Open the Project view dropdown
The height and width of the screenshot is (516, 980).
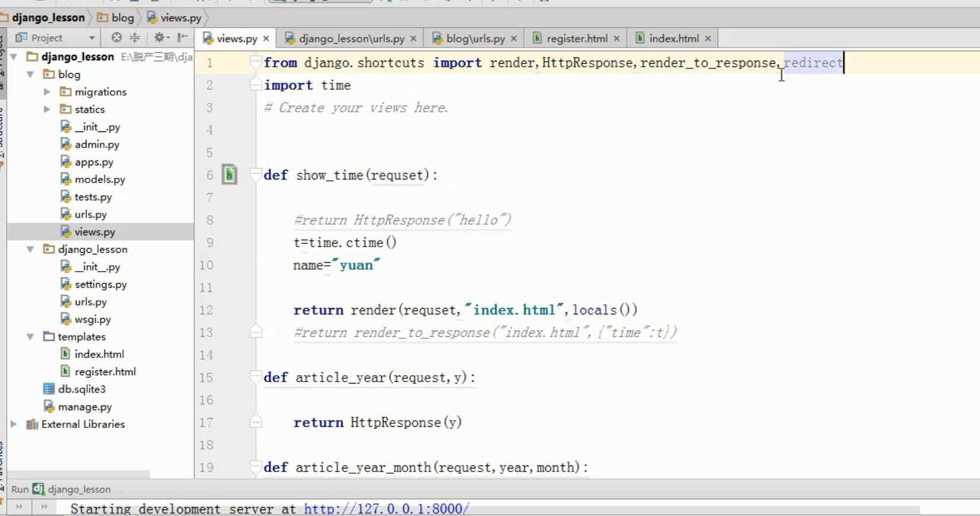[x=91, y=38]
